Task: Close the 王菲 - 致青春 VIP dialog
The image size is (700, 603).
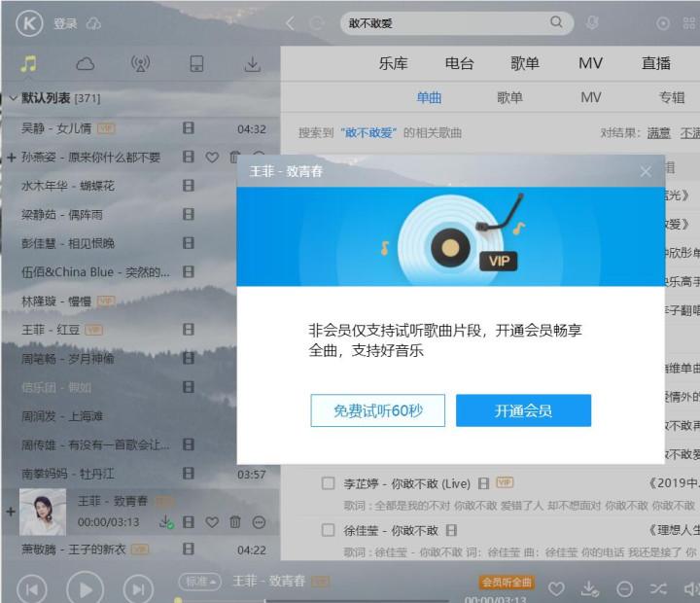Action: click(x=646, y=171)
